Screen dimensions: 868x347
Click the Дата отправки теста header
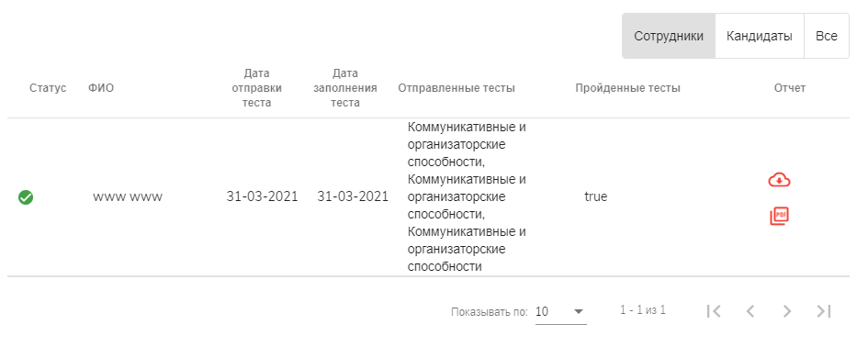coord(257,88)
